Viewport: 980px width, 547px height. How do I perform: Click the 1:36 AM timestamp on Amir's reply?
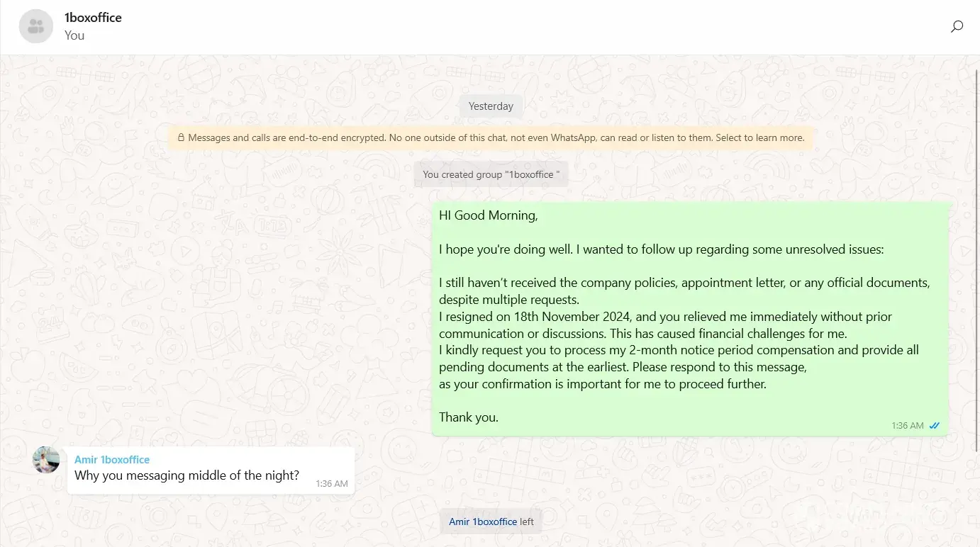point(332,484)
